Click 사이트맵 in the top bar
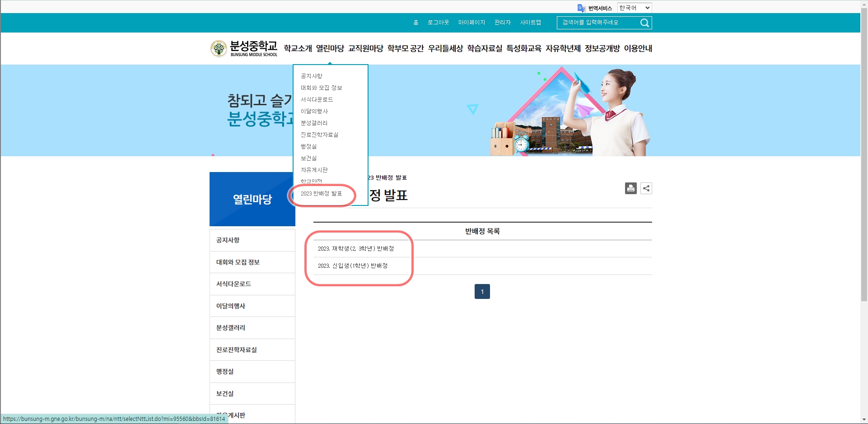The image size is (868, 424). click(x=530, y=23)
